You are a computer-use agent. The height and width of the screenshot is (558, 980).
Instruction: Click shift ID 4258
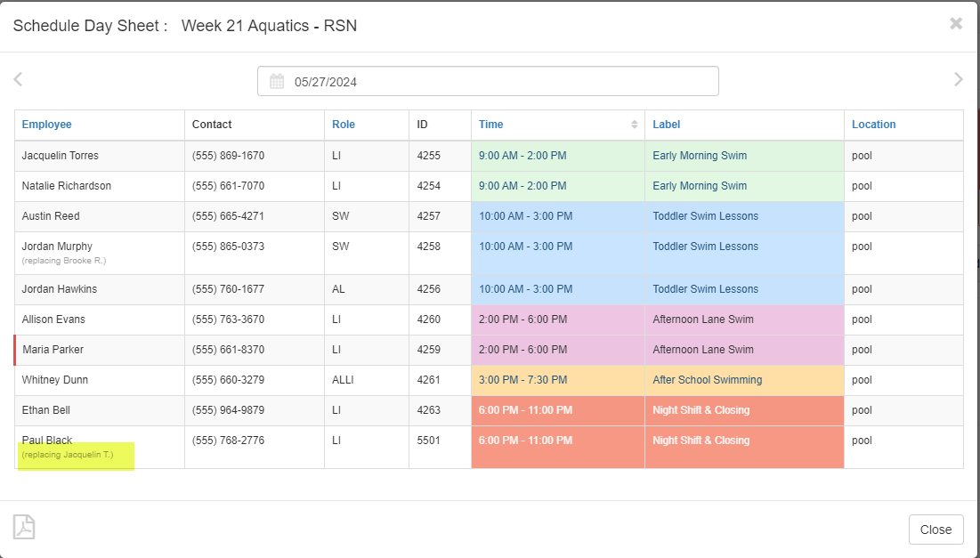coord(429,247)
